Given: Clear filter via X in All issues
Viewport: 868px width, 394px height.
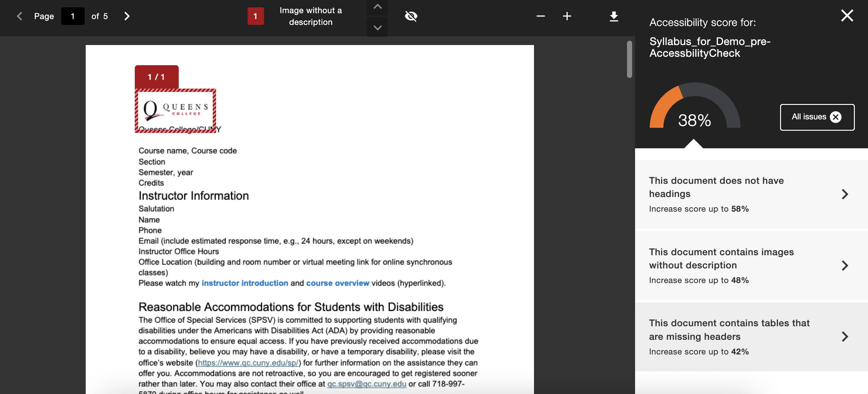Looking at the screenshot, I should click(836, 117).
